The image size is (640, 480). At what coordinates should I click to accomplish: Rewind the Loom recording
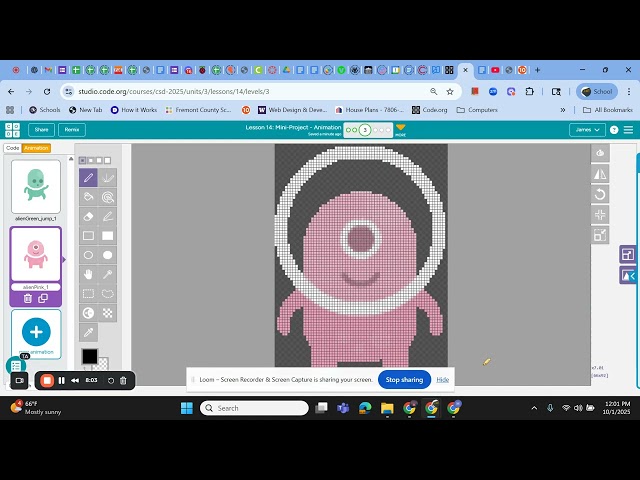click(x=75, y=380)
